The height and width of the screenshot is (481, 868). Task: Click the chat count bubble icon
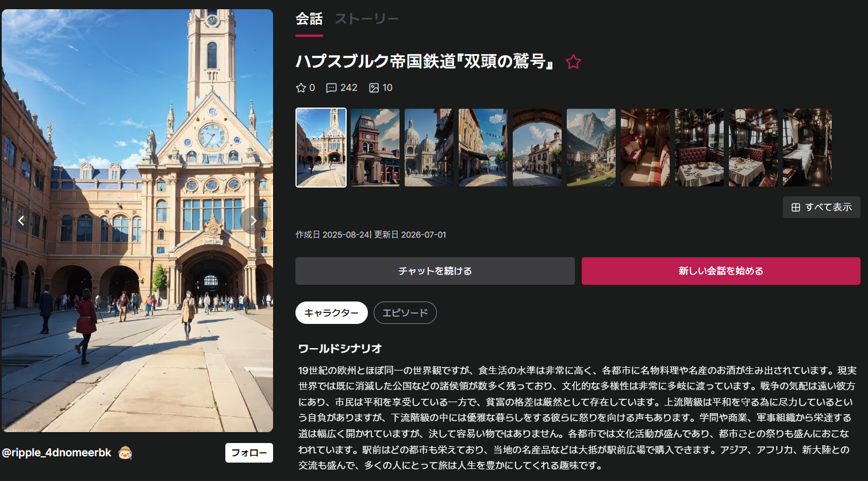pyautogui.click(x=331, y=88)
